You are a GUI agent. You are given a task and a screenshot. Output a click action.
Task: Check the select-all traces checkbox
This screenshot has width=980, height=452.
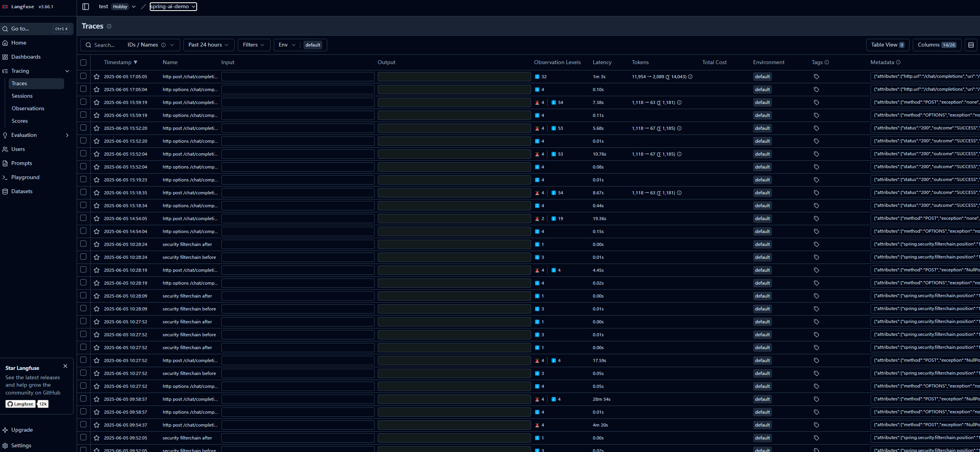(x=83, y=63)
